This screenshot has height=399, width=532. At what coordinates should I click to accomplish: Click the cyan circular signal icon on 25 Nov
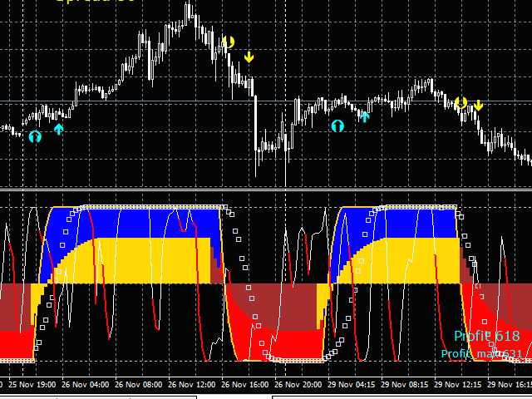34,136
